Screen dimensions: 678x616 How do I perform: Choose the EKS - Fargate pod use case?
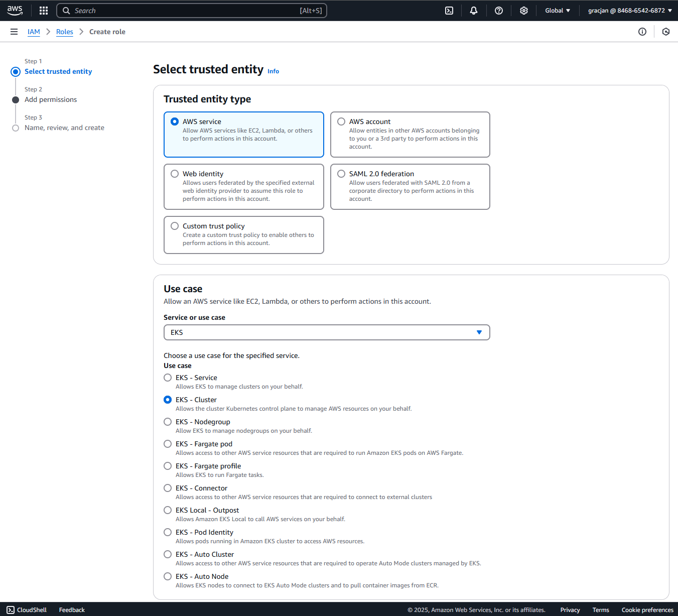coord(168,444)
